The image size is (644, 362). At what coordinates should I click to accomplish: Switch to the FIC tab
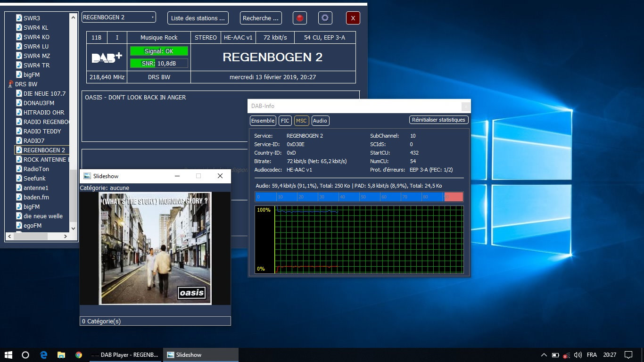pyautogui.click(x=285, y=121)
